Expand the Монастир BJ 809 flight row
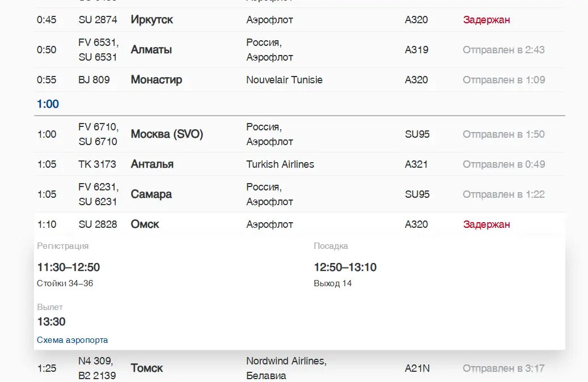The width and height of the screenshot is (588, 382). tap(156, 80)
